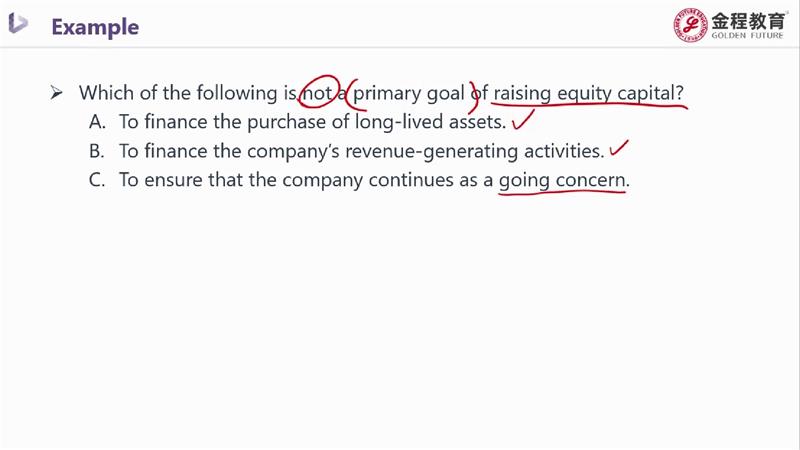Click the phrase "long-lived assets" in option A
Screen dimensions: 800x450
click(433, 123)
